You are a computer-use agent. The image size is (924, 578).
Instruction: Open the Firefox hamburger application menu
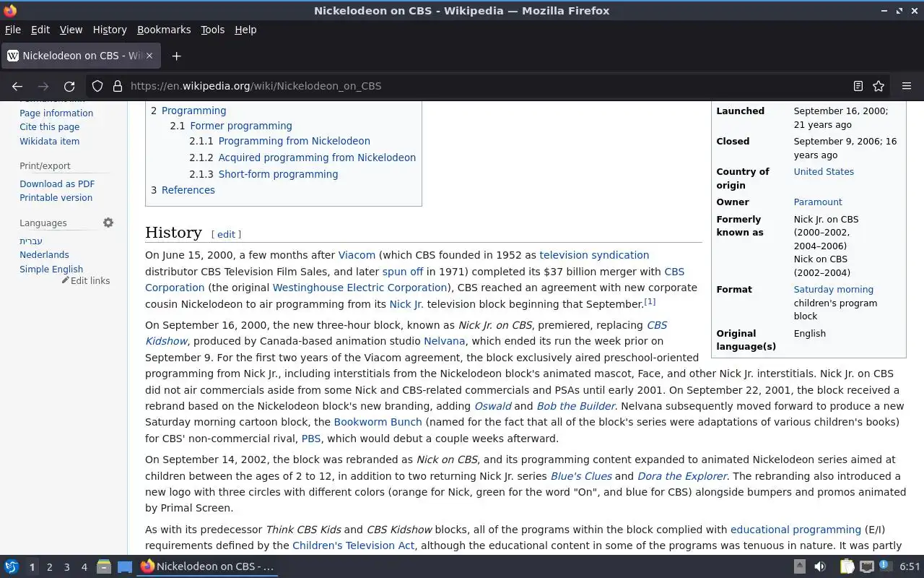pyautogui.click(x=907, y=86)
